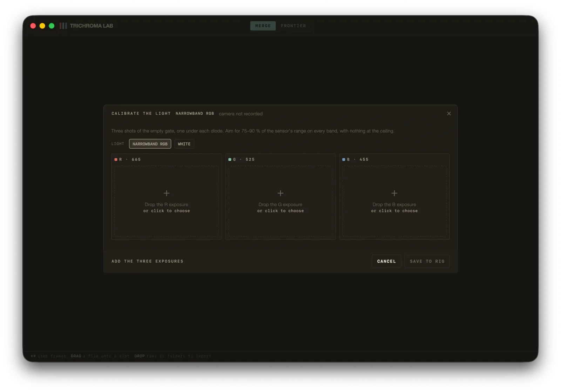The height and width of the screenshot is (392, 561).
Task: Close the Calibrate the Light dialog
Action: tap(449, 114)
